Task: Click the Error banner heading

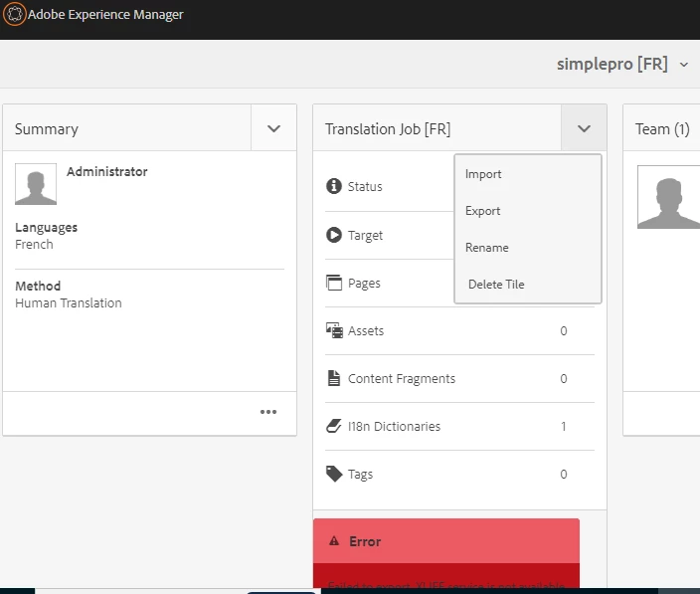Action: [365, 541]
